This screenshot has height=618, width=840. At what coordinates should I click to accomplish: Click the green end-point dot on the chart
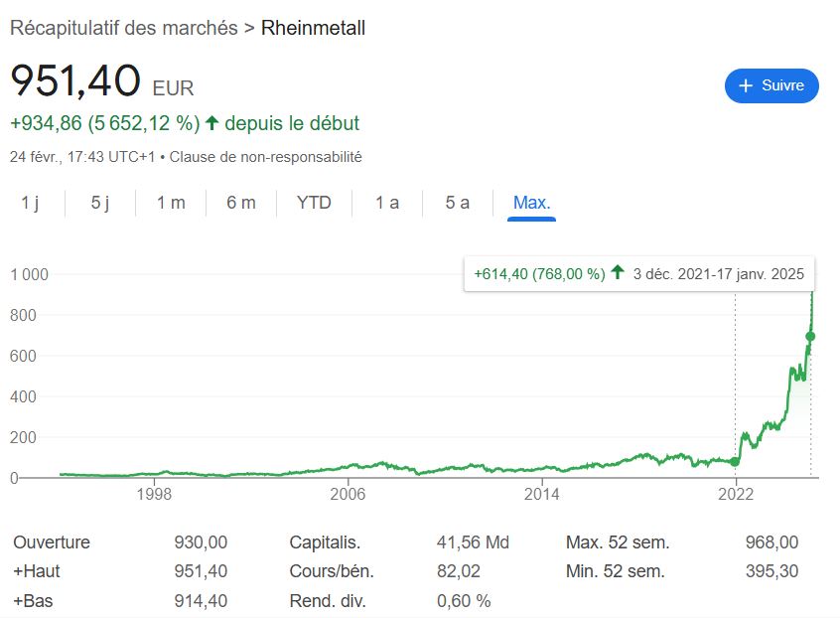tap(810, 336)
